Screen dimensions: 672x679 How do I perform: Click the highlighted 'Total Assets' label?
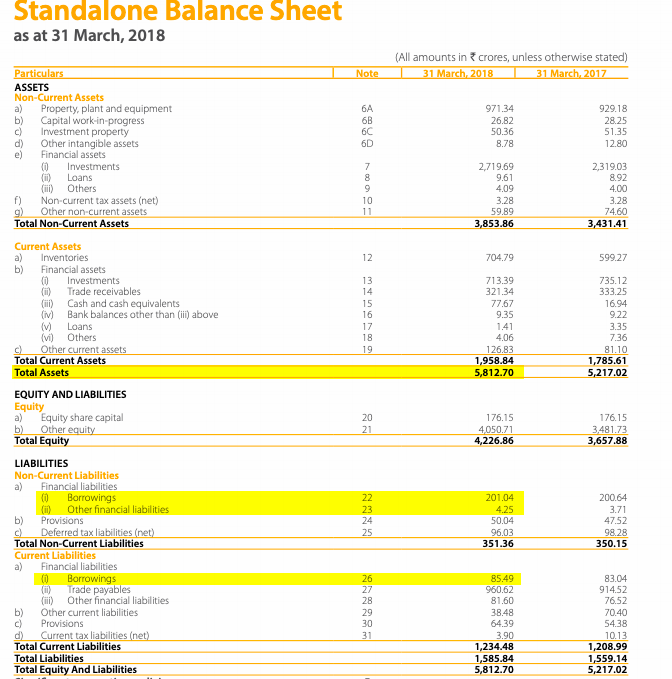(x=42, y=372)
